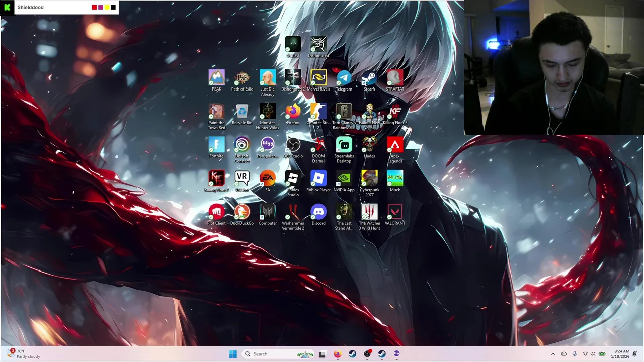Select the Streamlabs Desktop shortcut
This screenshot has height=362, width=644.
[344, 150]
